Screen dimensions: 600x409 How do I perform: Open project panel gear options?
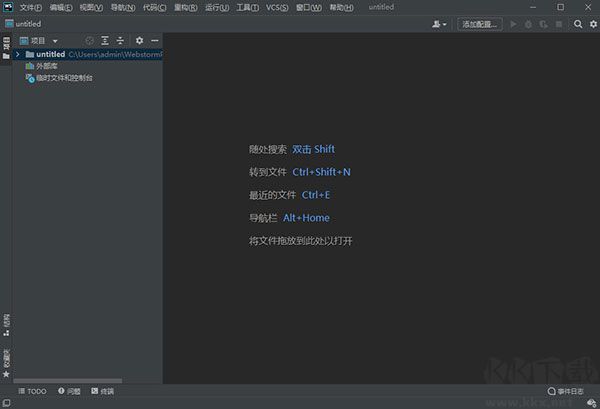[x=139, y=41]
